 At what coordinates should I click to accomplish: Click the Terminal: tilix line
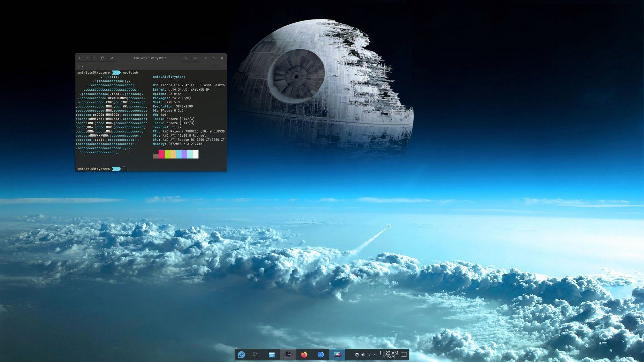[167, 127]
